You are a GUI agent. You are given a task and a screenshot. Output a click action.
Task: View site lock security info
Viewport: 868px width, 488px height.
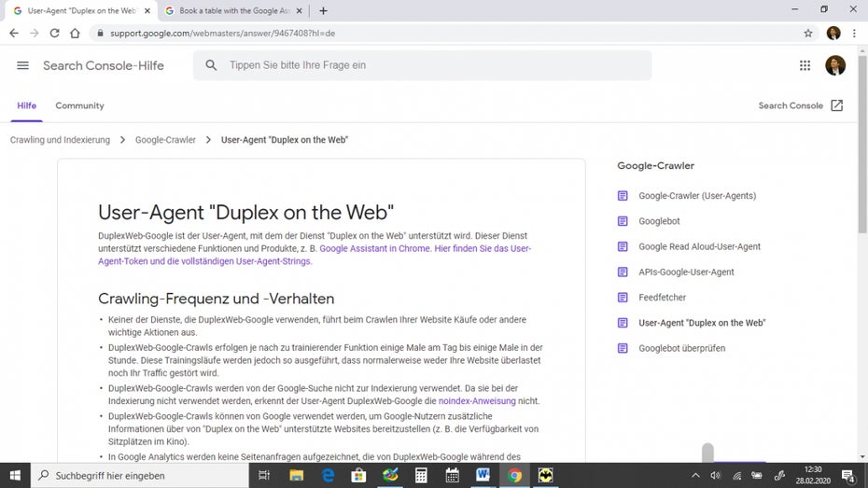pyautogui.click(x=100, y=34)
